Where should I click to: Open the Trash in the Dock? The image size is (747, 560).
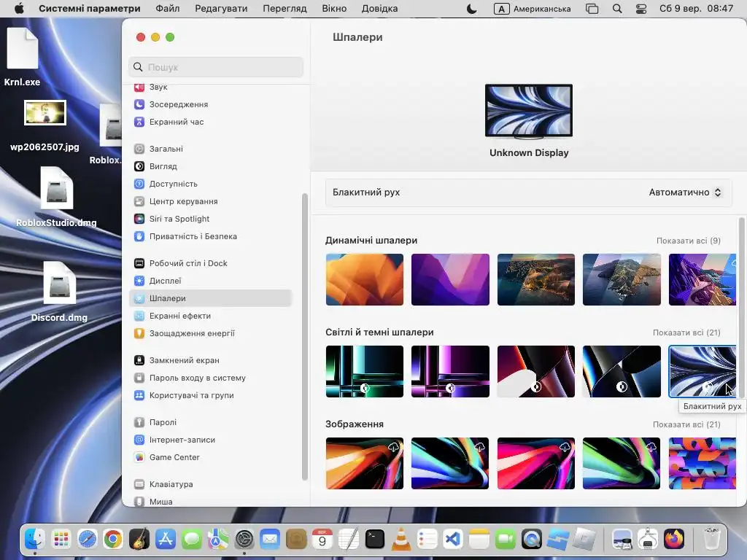coord(712,539)
